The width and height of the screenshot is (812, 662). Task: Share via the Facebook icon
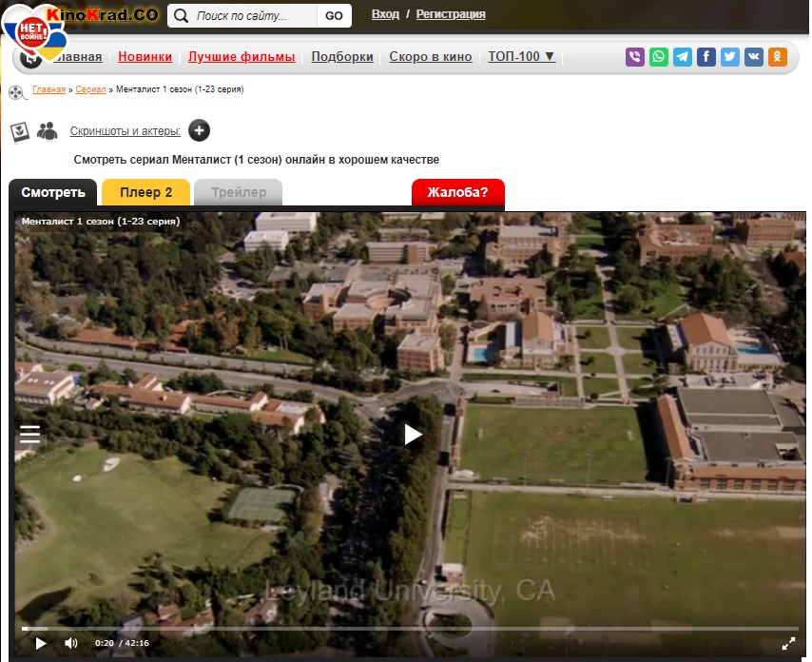pyautogui.click(x=706, y=56)
